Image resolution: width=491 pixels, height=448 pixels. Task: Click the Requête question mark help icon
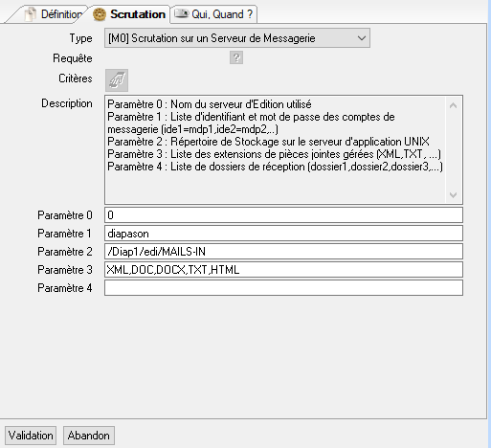[x=236, y=57]
